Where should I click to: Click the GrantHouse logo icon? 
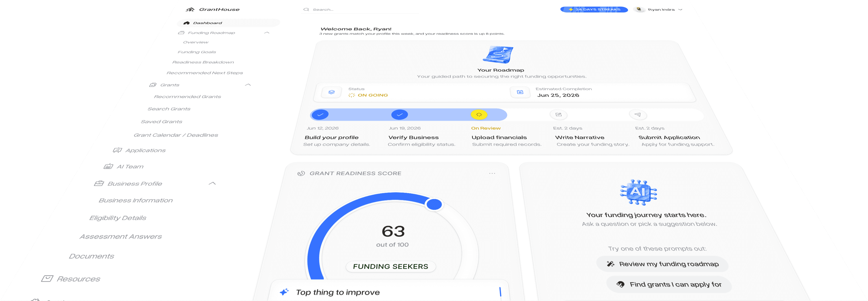(190, 10)
